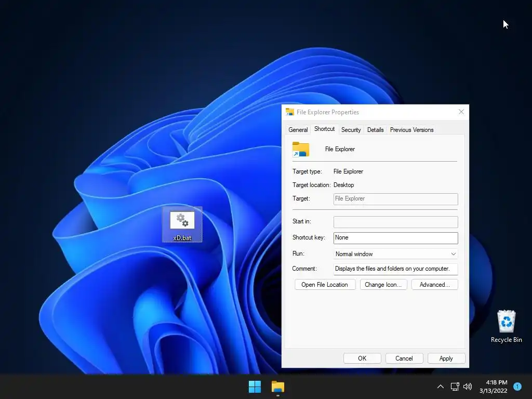Screen dimensions: 532x399
Task: Click the File Explorer shortcut icon in dialog
Action: tap(301, 149)
